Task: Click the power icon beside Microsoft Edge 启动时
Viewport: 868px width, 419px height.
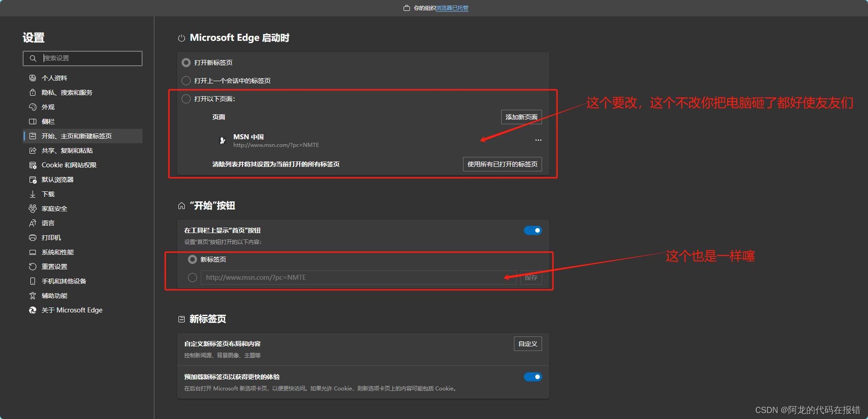Action: tap(182, 38)
